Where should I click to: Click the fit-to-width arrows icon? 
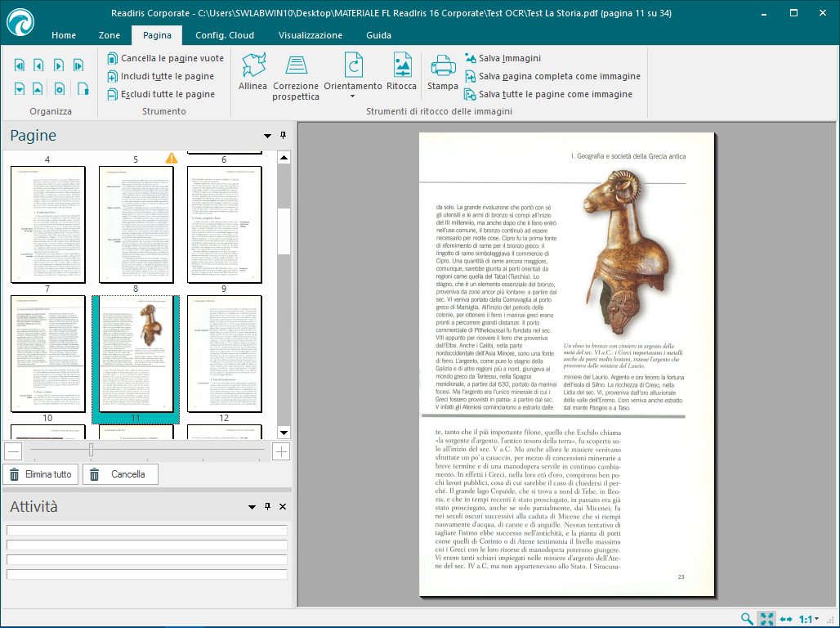pos(786,619)
